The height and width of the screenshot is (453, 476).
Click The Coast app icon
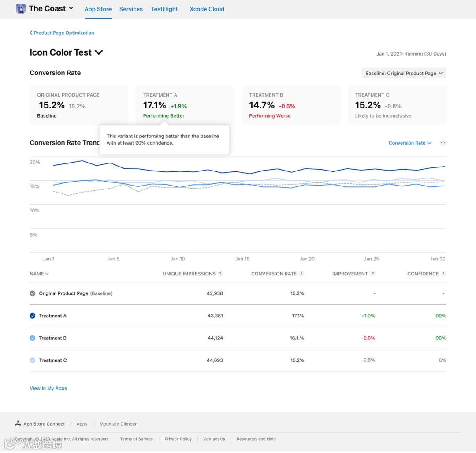21,9
